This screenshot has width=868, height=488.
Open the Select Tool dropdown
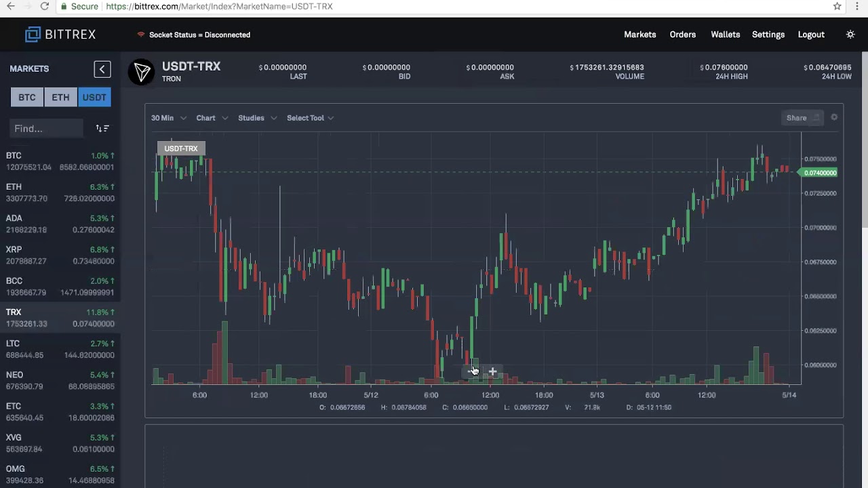click(311, 118)
